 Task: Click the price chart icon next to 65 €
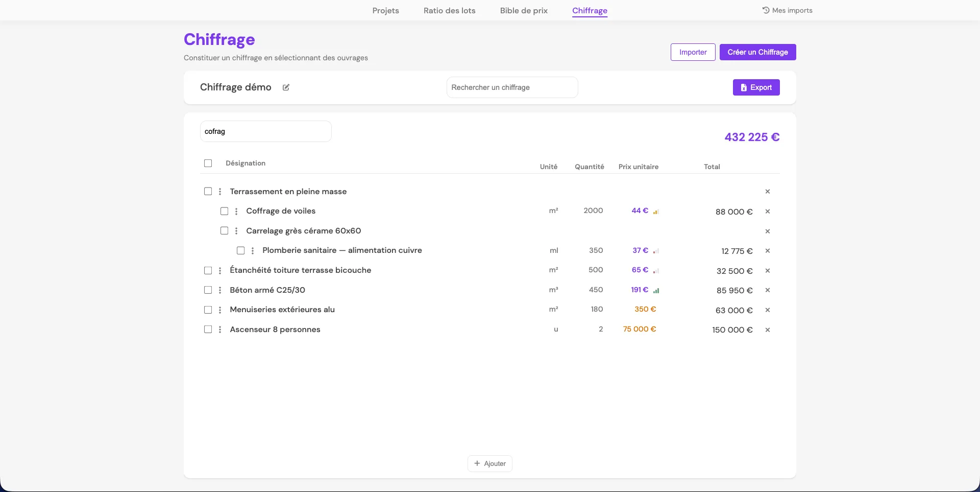coord(656,271)
